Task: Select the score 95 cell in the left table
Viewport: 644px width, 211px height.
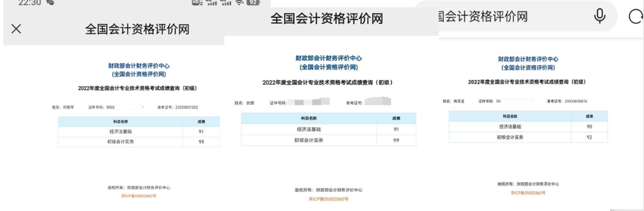Action: click(201, 142)
